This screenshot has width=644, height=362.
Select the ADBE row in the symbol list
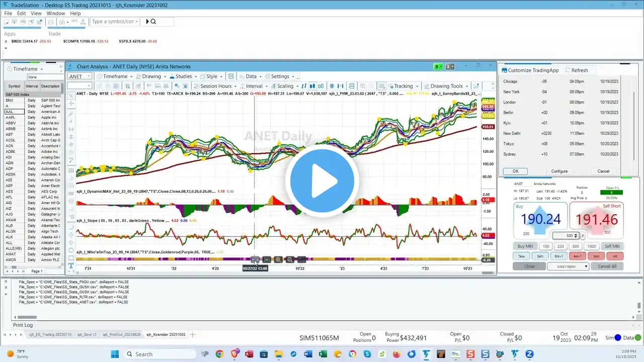click(x=33, y=151)
